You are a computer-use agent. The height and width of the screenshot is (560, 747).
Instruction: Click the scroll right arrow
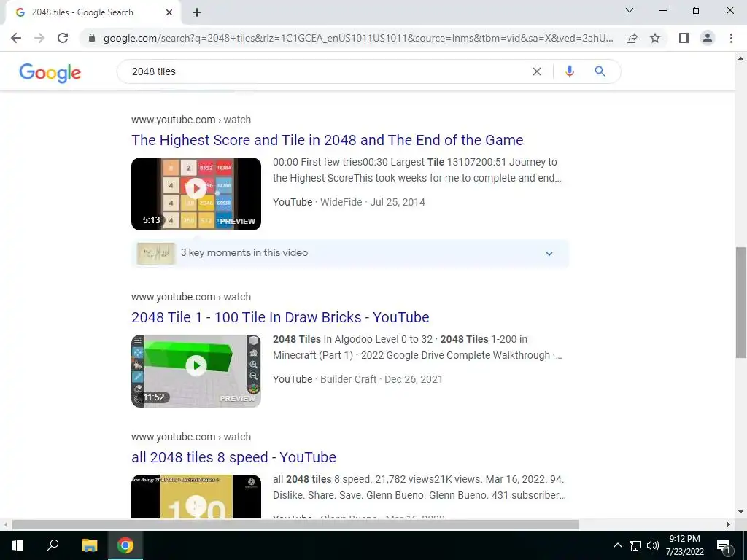point(729,525)
